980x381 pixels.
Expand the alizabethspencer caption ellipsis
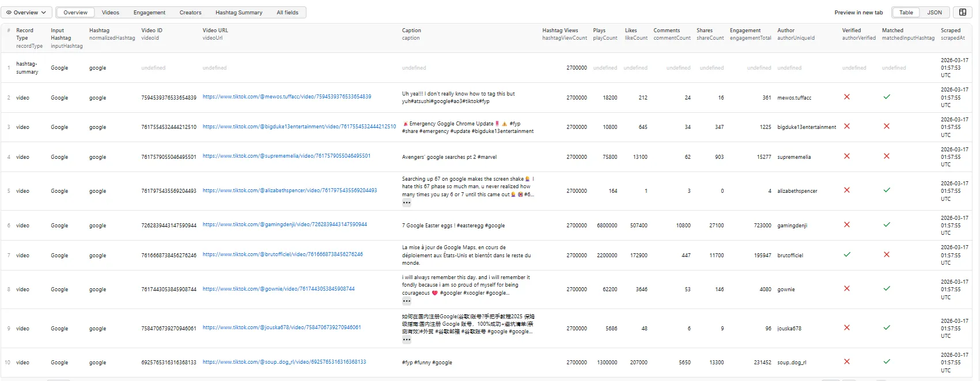407,203
